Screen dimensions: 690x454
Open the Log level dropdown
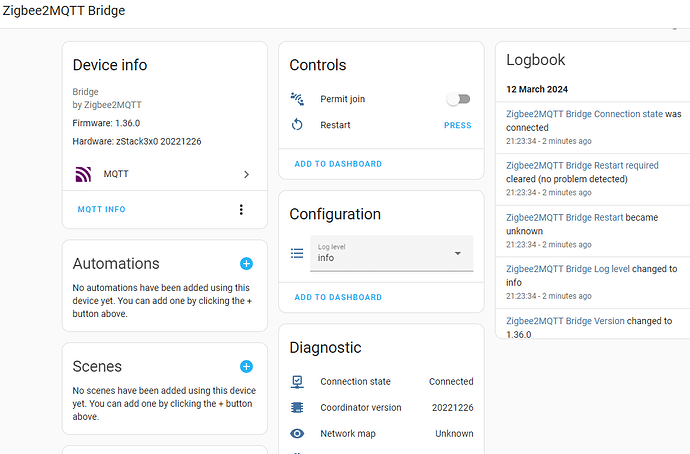click(x=392, y=253)
